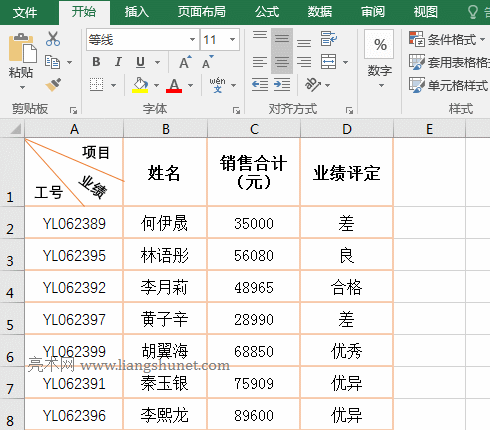
Task: Open 单元格样式 cell styles
Action: pos(449,85)
